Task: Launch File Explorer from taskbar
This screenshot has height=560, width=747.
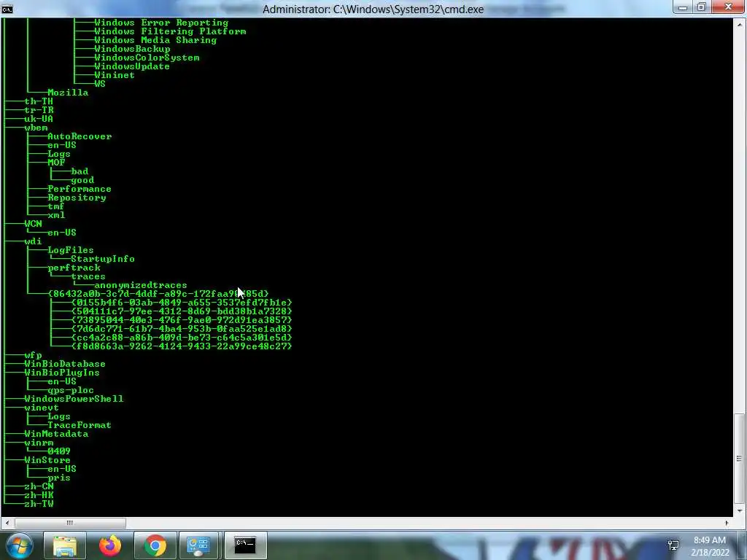Action: tap(65, 545)
